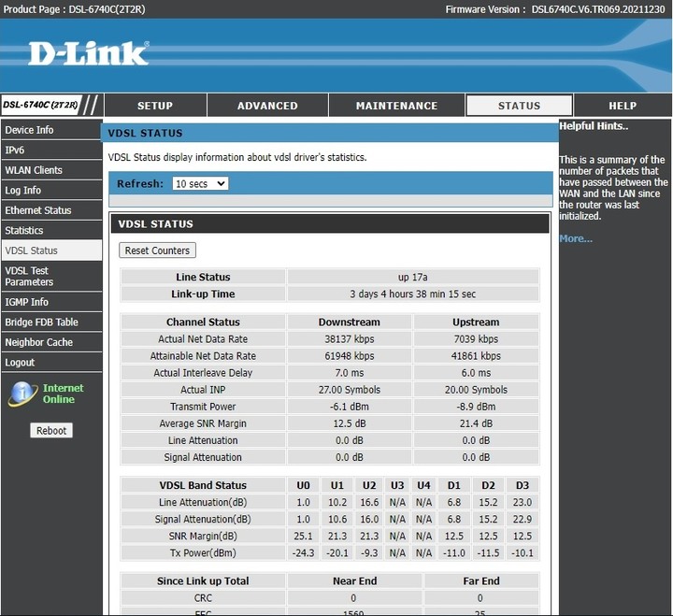Click the DSL-6740C (2T2R) model badge
This screenshot has height=616, width=673.
point(41,106)
